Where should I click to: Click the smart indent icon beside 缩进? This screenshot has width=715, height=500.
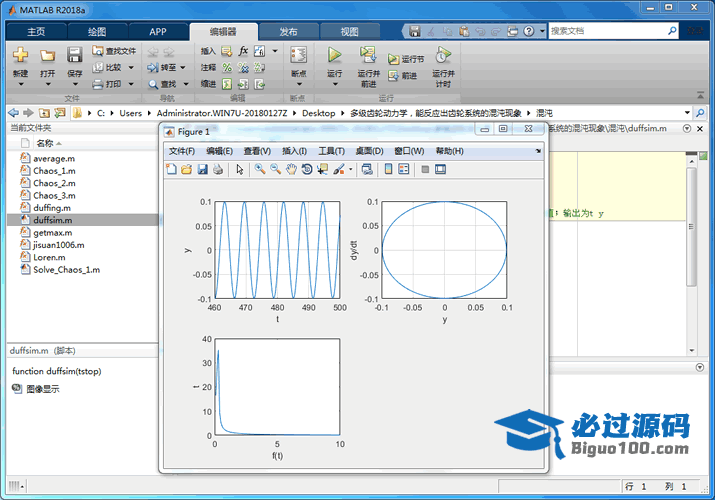click(x=227, y=84)
